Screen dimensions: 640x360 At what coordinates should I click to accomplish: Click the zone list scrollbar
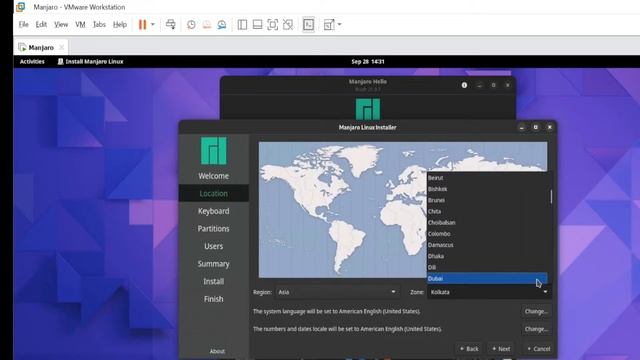pyautogui.click(x=551, y=197)
